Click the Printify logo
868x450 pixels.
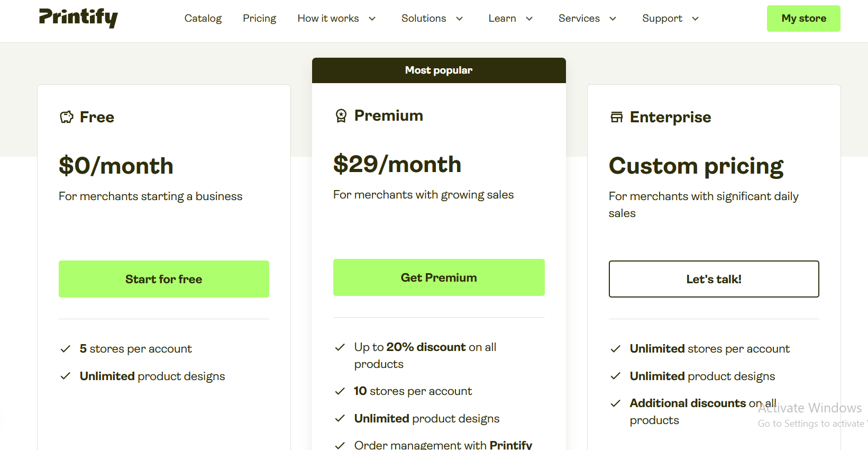point(78,18)
